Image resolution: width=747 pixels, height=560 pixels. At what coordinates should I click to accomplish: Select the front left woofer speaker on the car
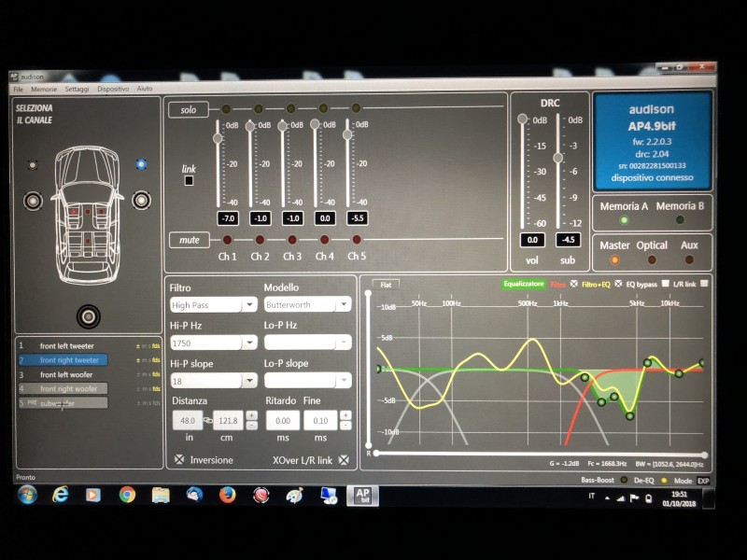(x=33, y=201)
